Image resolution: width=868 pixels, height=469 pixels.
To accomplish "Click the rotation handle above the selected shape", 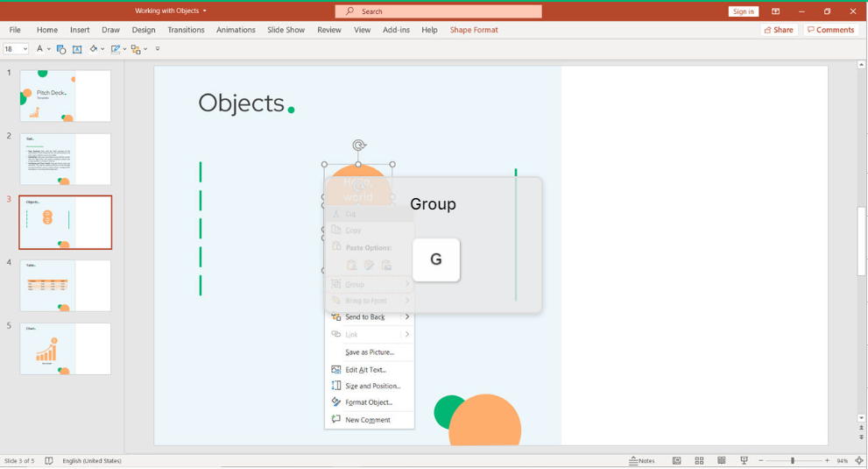I will 359,146.
